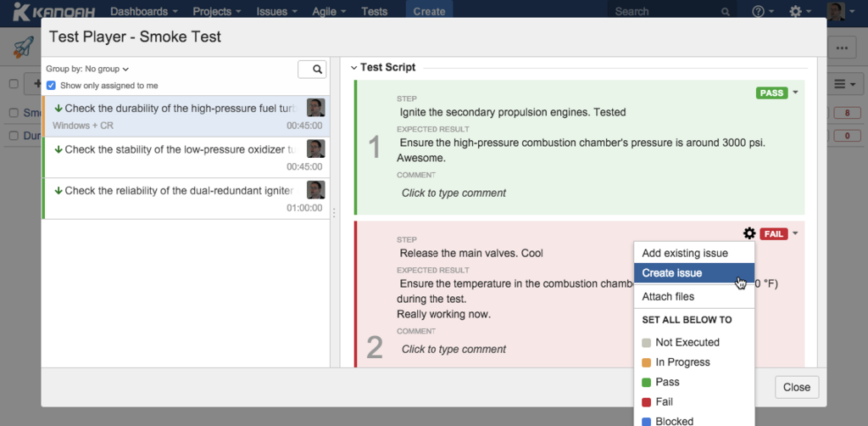Screen dimensions: 868x426
Task: Open the Agile menu
Action: pyautogui.click(x=330, y=11)
